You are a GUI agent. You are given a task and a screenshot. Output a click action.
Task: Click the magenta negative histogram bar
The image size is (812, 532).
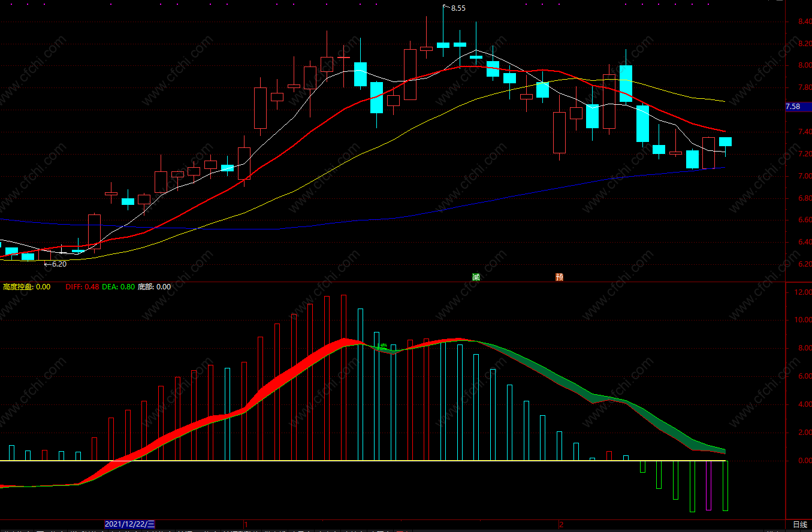708,485
